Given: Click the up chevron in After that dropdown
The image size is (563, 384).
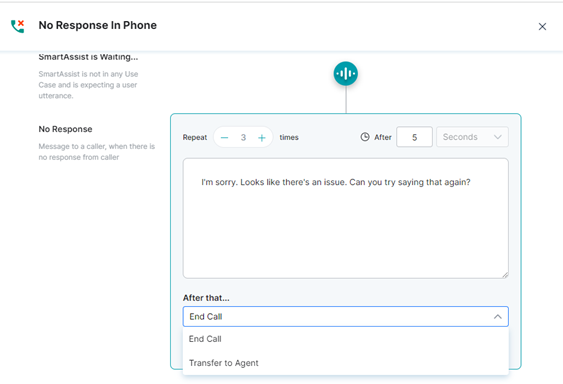Looking at the screenshot, I should coord(497,316).
